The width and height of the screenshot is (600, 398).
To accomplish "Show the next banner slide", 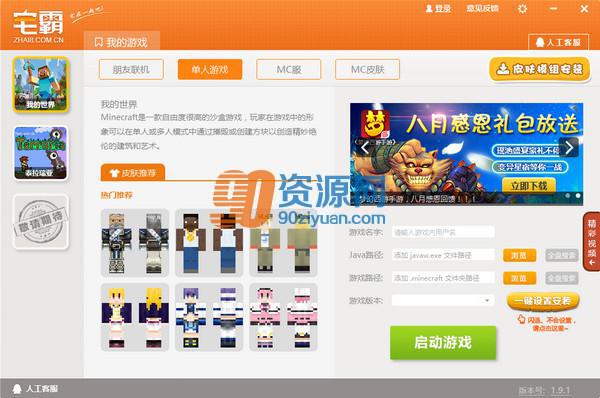I will tap(569, 147).
